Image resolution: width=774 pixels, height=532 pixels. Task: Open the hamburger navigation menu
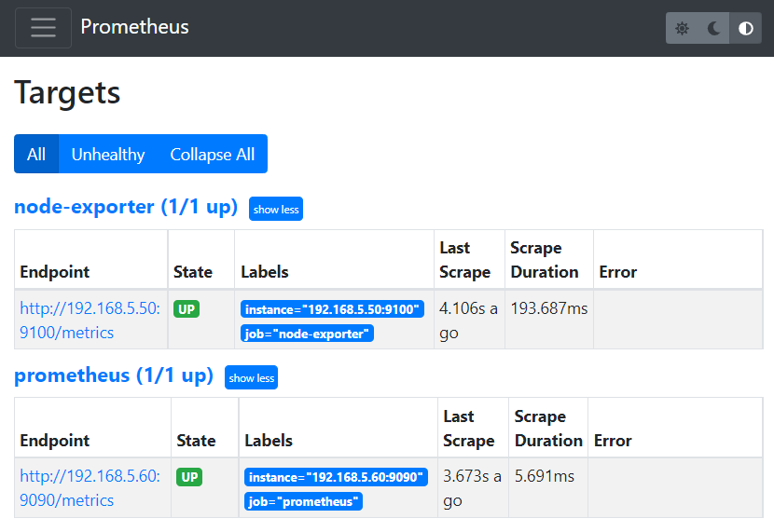(x=43, y=28)
